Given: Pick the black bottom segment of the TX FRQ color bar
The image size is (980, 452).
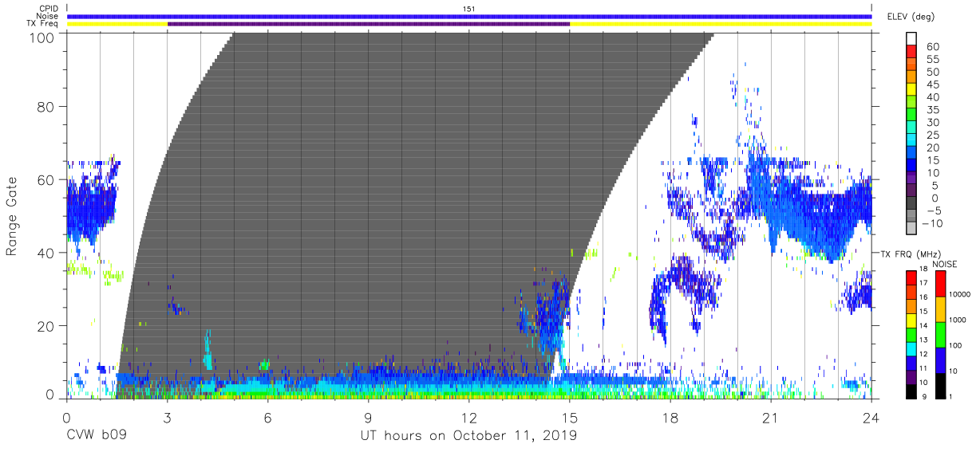Looking at the screenshot, I should click(912, 391).
